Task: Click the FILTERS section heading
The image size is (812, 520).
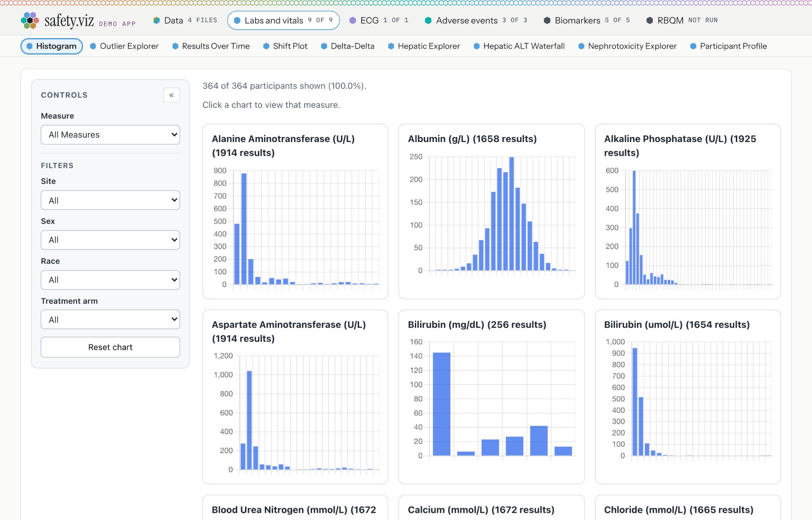Action: (57, 166)
